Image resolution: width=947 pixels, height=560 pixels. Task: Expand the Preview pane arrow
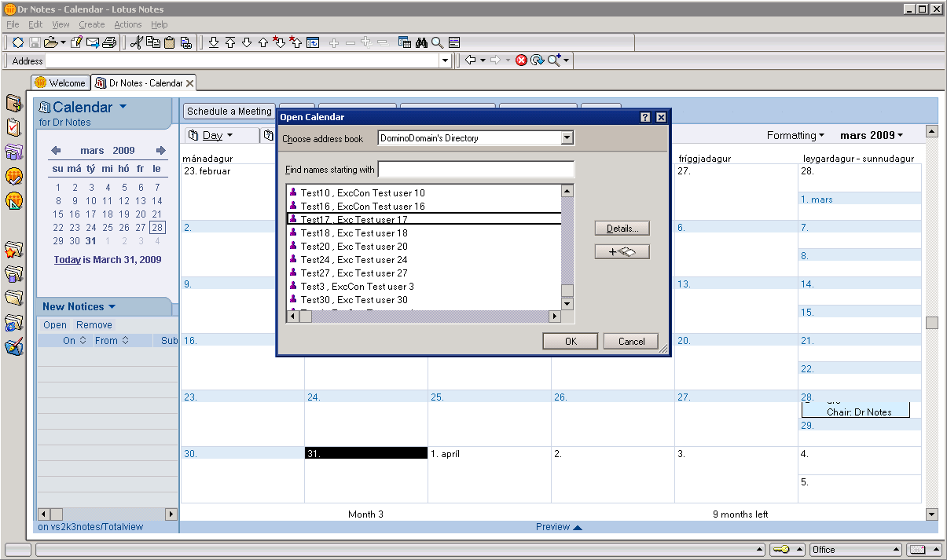click(x=578, y=528)
